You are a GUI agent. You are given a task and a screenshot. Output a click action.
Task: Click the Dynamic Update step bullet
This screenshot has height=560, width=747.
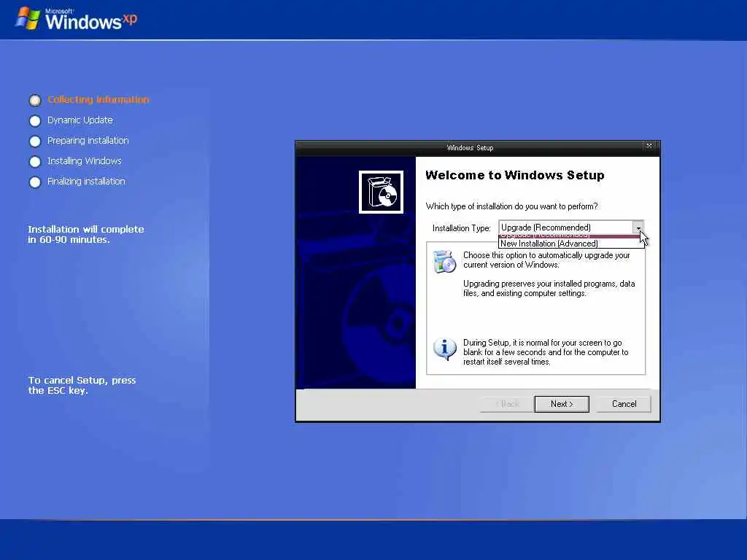click(35, 121)
